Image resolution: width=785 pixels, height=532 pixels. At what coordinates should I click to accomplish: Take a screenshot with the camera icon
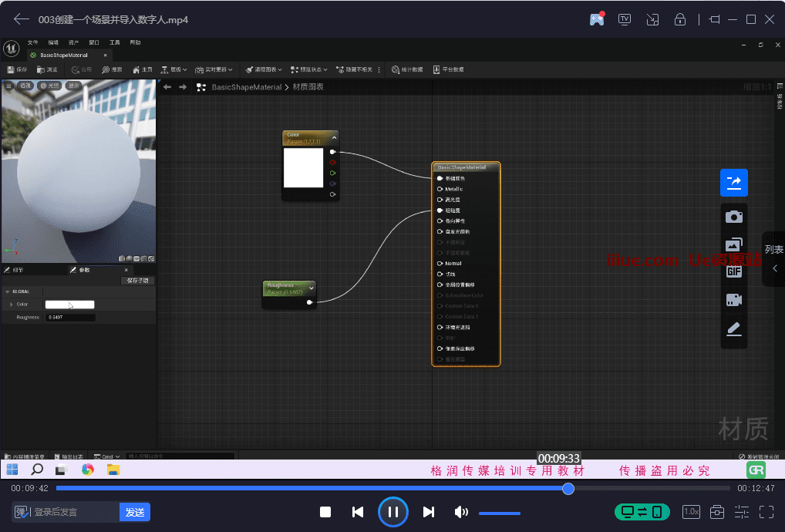733,217
